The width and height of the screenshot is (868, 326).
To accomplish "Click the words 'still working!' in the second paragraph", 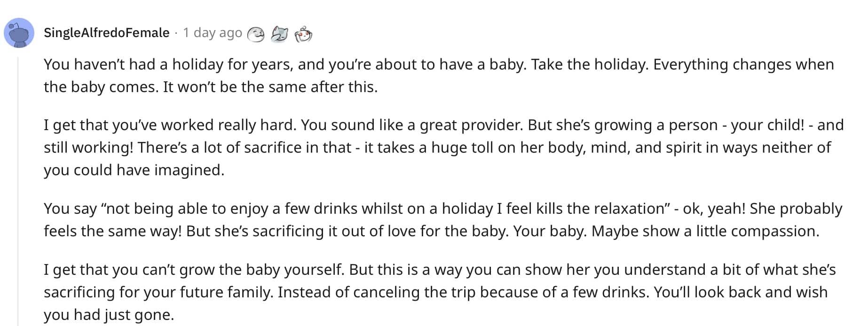I will [89, 147].
